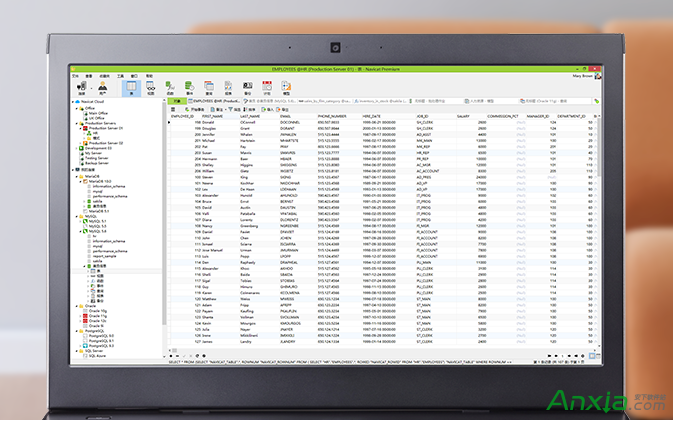Click the Mary Brown user avatar
The image size is (673, 421).
597,76
